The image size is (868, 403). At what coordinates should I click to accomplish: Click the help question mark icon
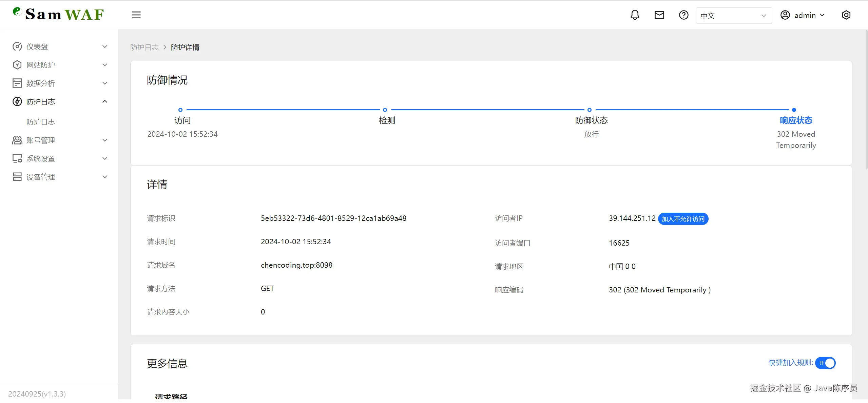(x=683, y=15)
